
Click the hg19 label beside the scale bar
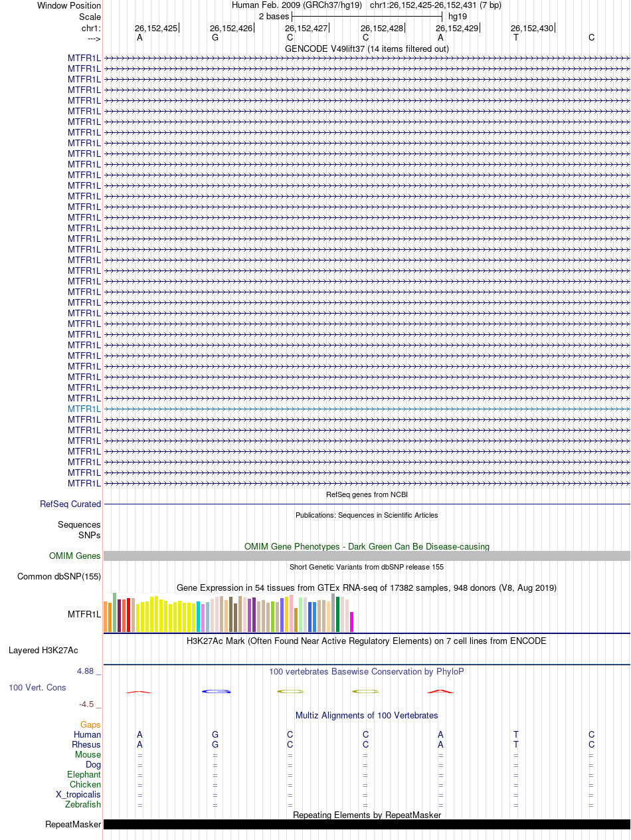tap(458, 16)
